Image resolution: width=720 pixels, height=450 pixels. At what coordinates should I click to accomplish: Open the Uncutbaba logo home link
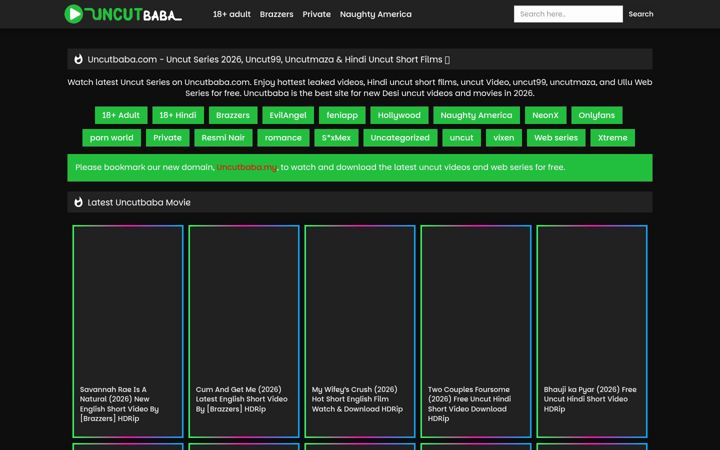[x=123, y=14]
